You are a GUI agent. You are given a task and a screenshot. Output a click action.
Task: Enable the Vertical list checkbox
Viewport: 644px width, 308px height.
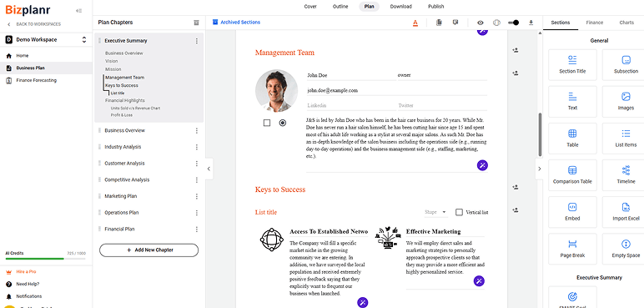[459, 212]
